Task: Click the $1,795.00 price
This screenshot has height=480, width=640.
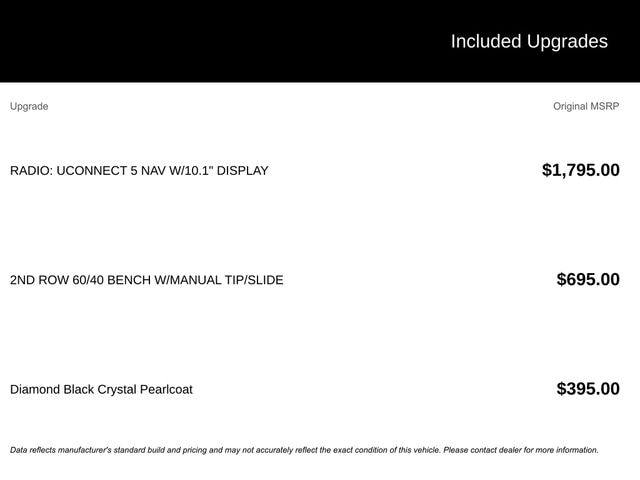Action: click(580, 170)
